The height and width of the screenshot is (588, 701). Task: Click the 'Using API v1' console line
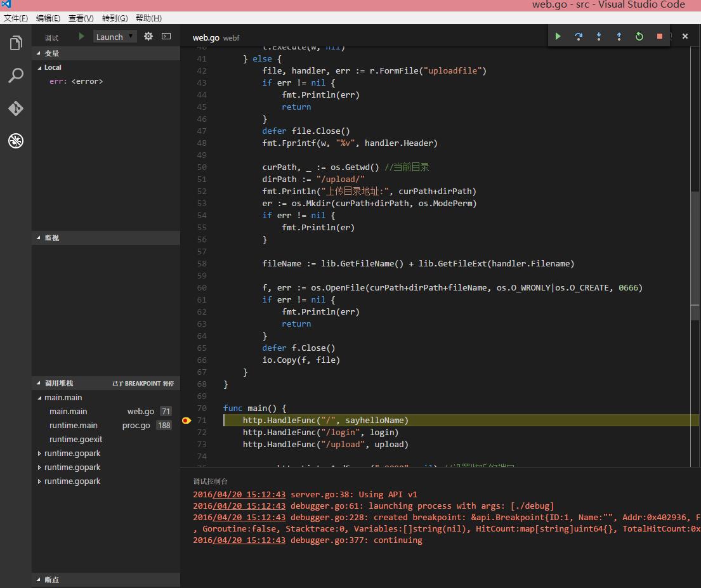[x=305, y=495]
